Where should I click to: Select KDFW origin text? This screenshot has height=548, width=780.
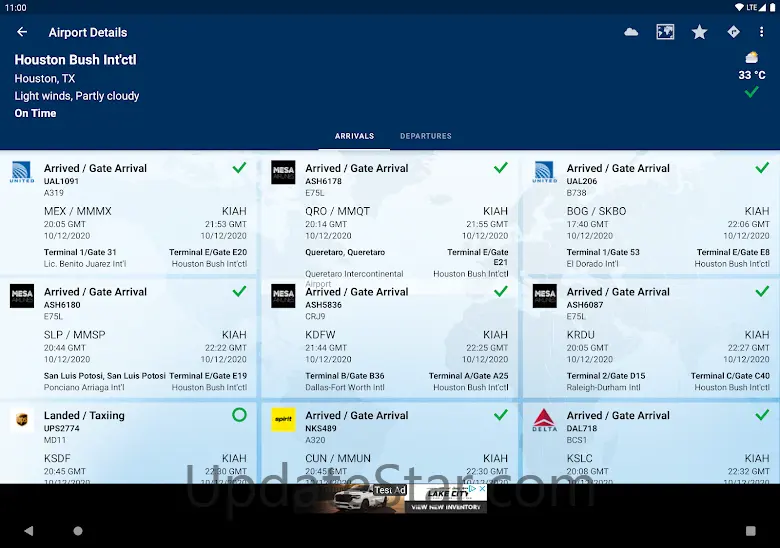320,335
